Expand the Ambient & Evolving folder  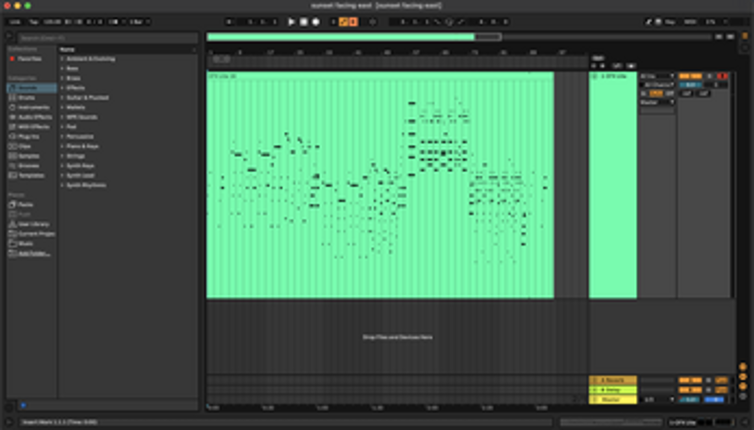(90, 58)
